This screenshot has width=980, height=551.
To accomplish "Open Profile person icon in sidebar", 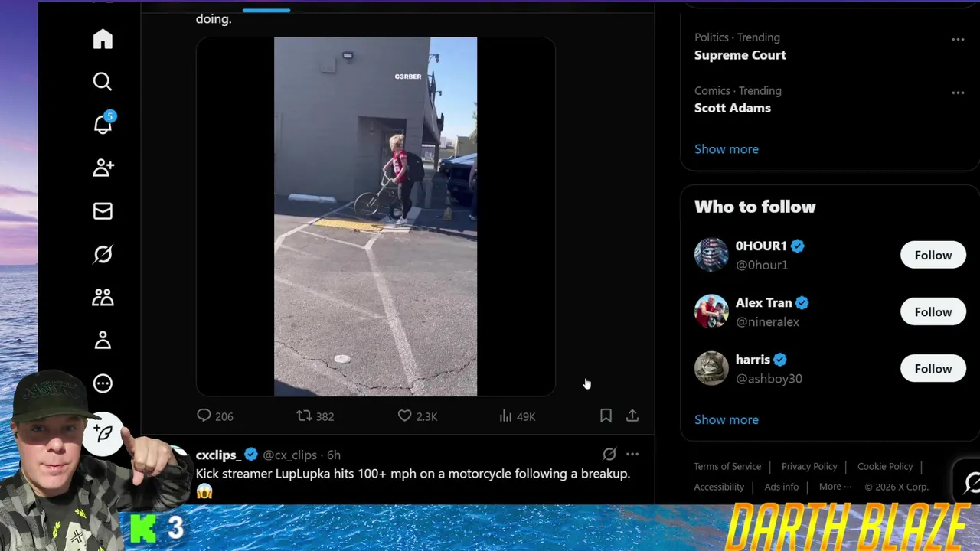I will coord(103,341).
